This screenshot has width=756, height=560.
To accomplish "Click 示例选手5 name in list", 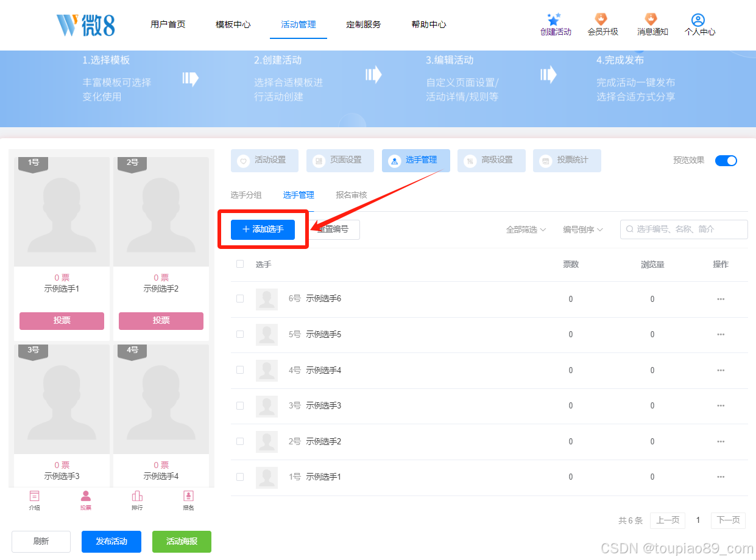I will point(323,335).
